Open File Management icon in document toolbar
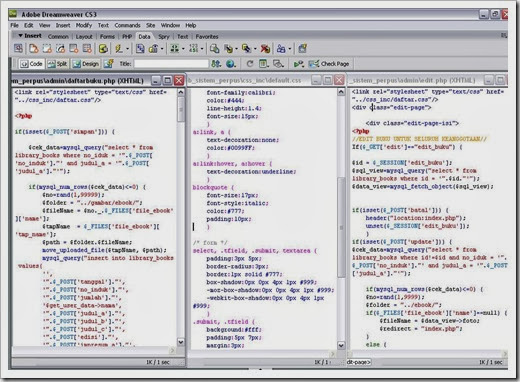 pyautogui.click(x=216, y=64)
